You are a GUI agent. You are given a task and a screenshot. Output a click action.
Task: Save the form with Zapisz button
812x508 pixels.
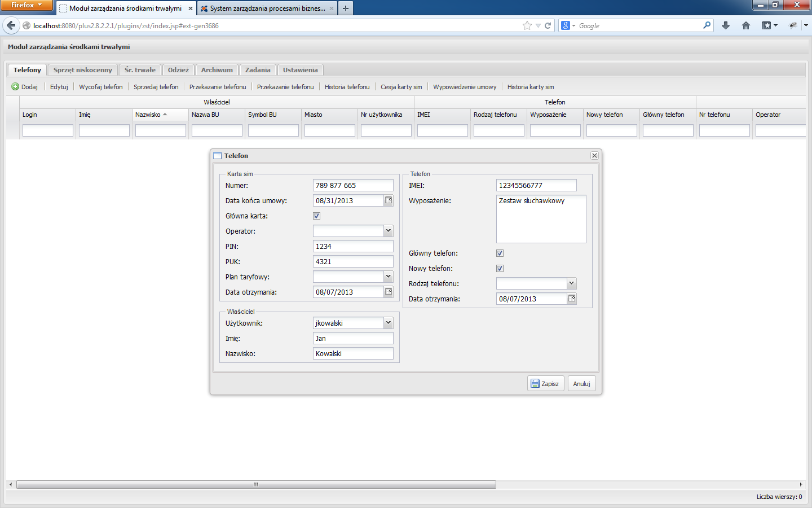[545, 384]
